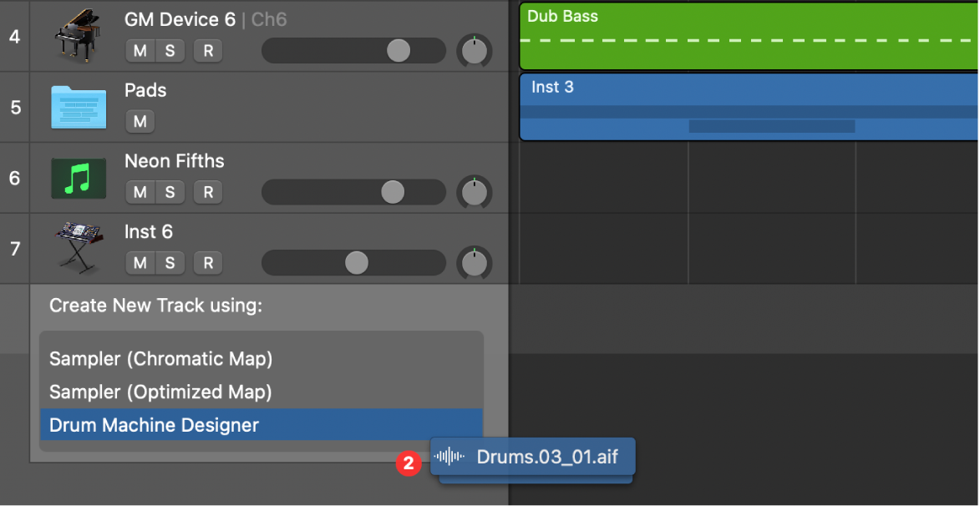This screenshot has height=506, width=980.
Task: Click the red badge showing 2 dragged files
Action: (x=409, y=464)
